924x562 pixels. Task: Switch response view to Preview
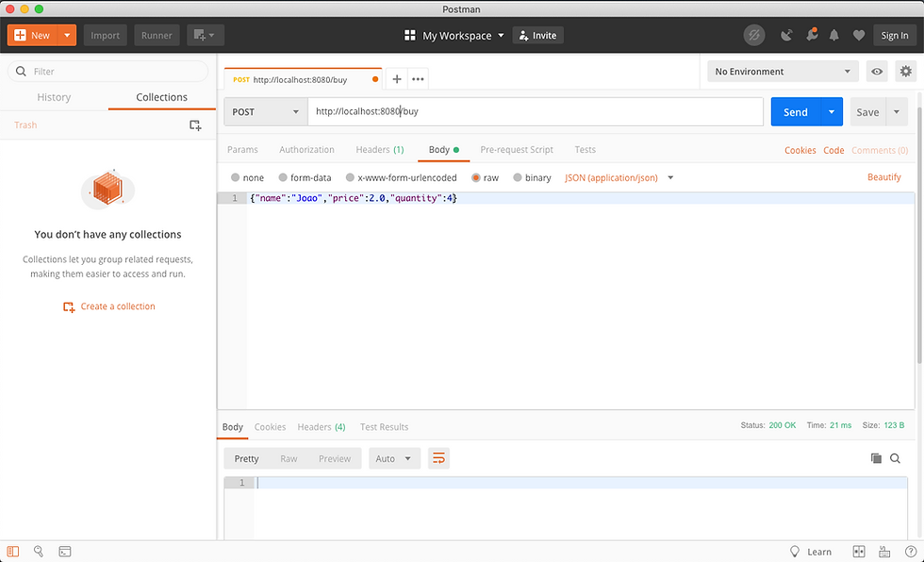click(334, 458)
